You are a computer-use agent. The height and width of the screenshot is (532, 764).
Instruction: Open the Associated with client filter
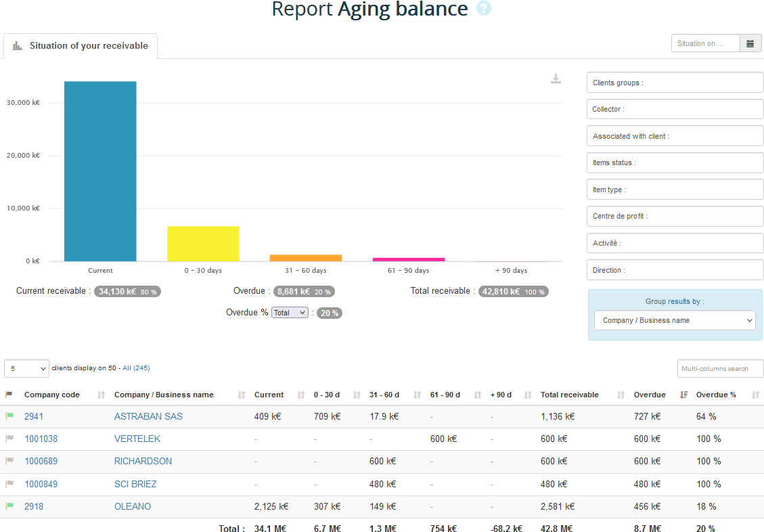(x=675, y=136)
